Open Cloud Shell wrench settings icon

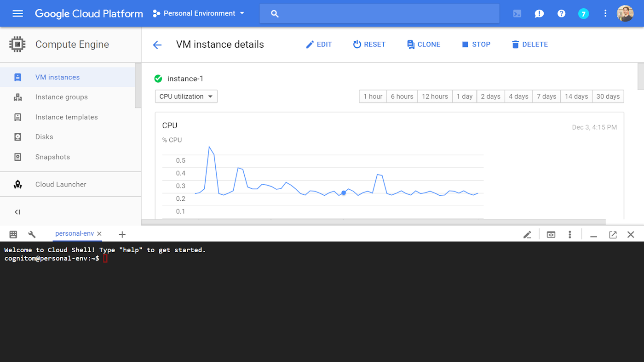(32, 234)
